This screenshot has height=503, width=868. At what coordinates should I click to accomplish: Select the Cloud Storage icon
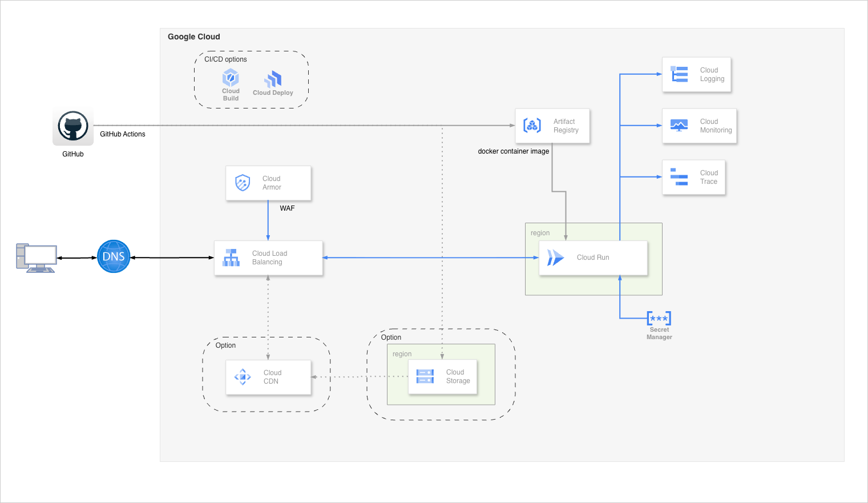coord(425,376)
